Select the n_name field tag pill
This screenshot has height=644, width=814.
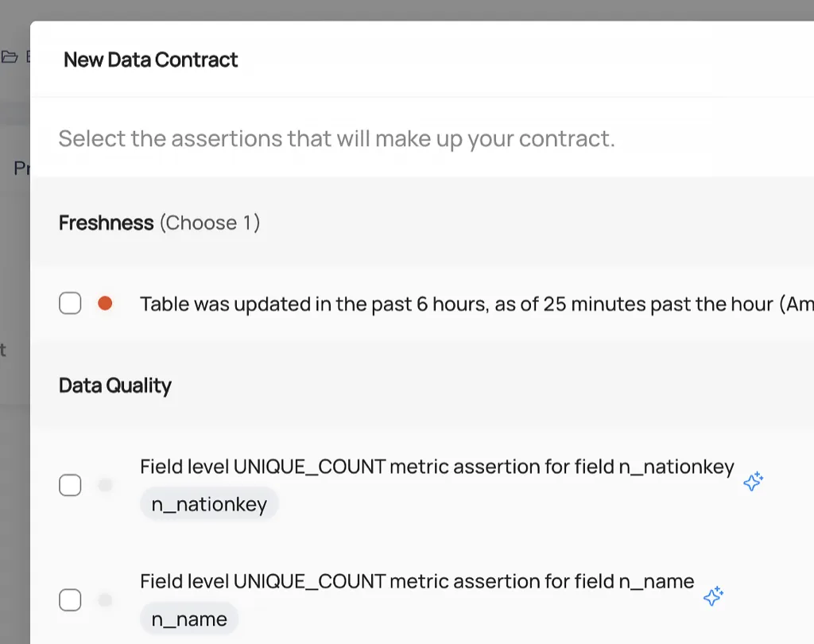[x=189, y=619]
